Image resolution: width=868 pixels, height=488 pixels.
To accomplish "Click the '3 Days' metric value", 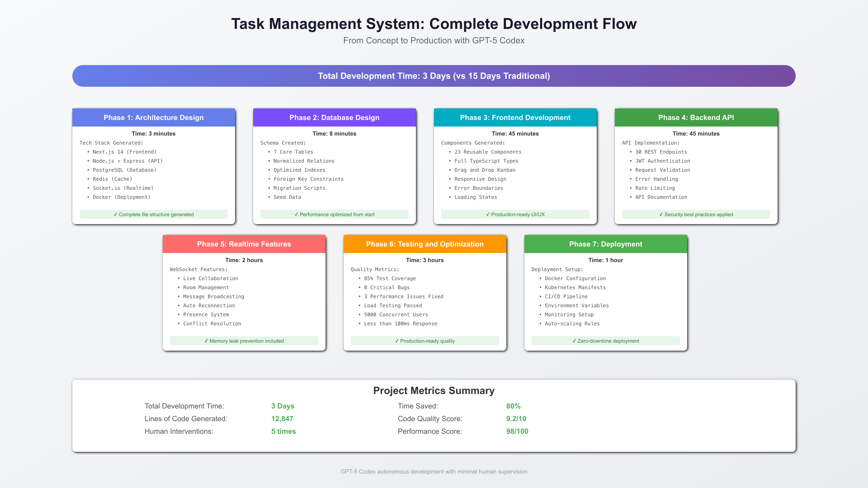I will click(283, 406).
